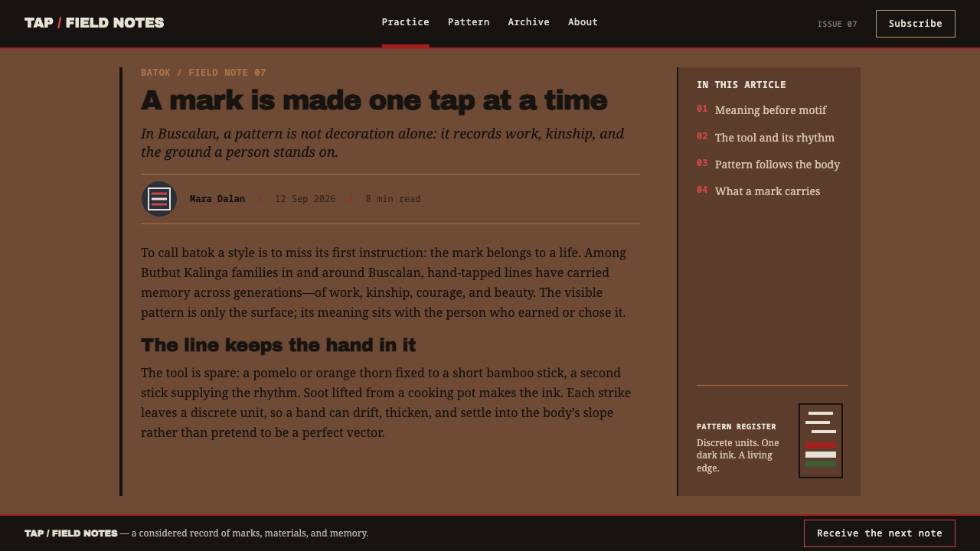Jump to The tool and its rhythm
Image resolution: width=980 pixels, height=551 pixels.
(775, 138)
